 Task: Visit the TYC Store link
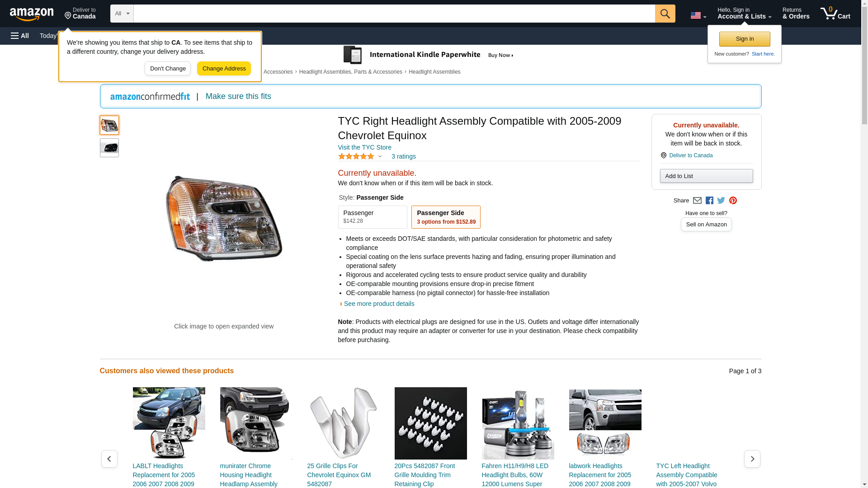click(364, 147)
